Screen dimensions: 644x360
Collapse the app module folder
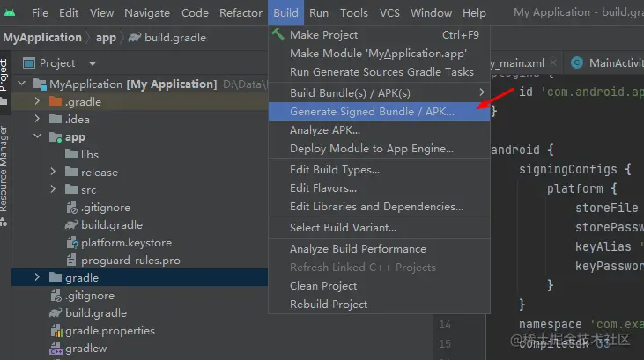coord(37,137)
